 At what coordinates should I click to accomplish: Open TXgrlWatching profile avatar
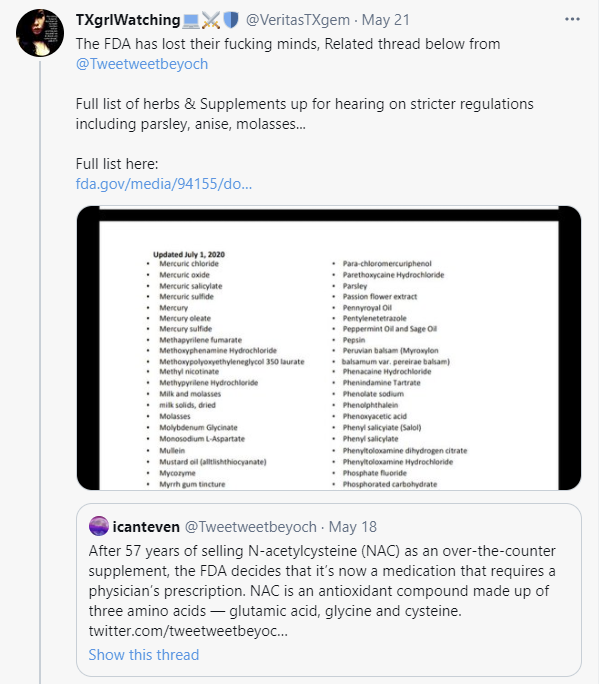40,33
